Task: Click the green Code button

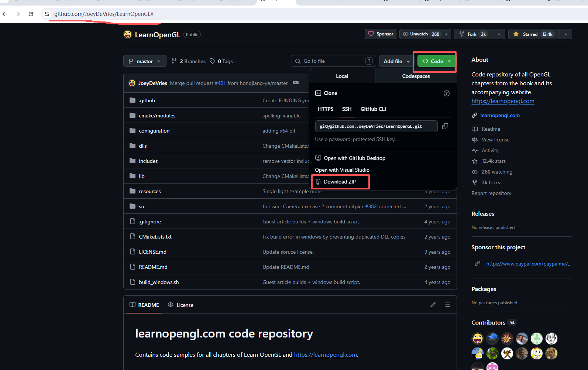Action: (x=437, y=61)
